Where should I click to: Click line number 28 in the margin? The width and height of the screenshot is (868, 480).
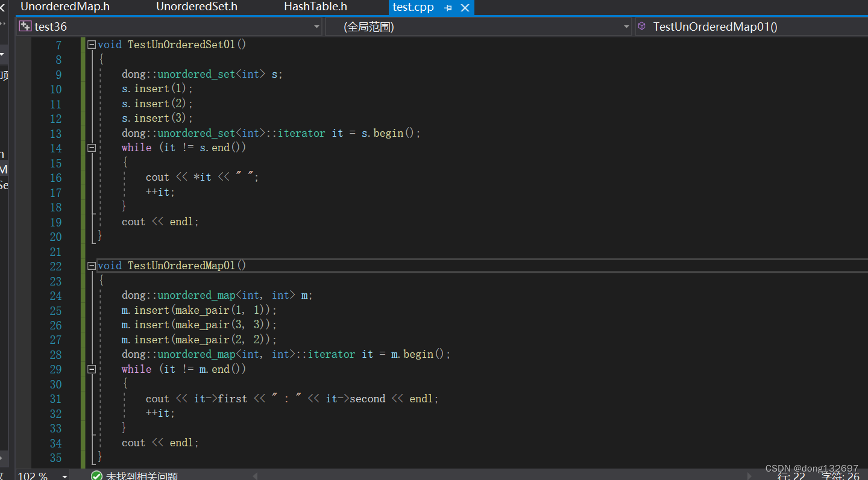(x=55, y=355)
